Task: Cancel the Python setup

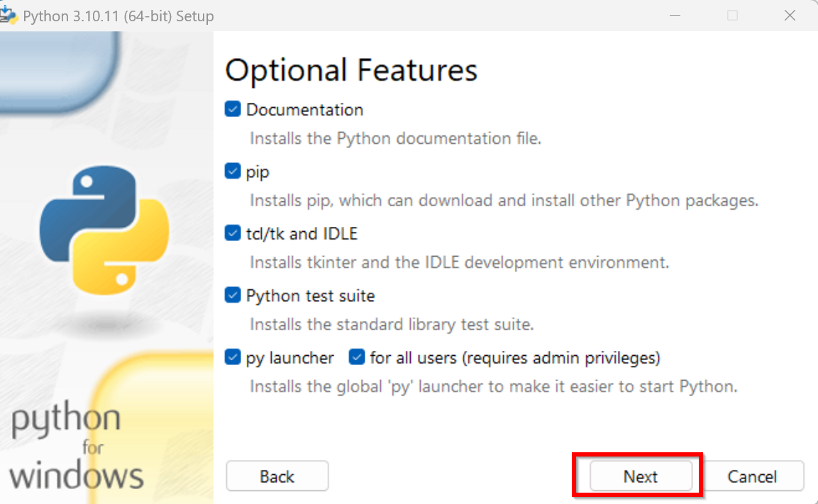Action: click(752, 476)
